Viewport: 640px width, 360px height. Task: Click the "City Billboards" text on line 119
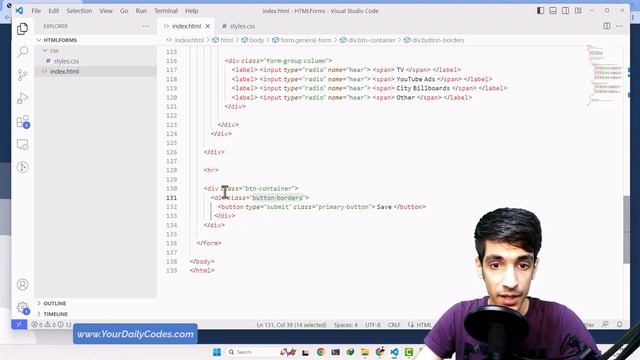click(423, 88)
